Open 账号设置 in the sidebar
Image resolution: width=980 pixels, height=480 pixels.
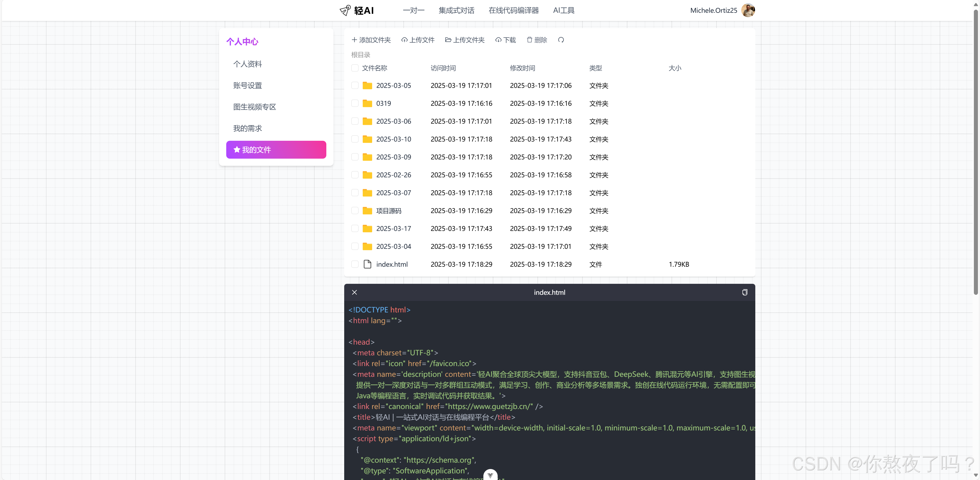[247, 86]
